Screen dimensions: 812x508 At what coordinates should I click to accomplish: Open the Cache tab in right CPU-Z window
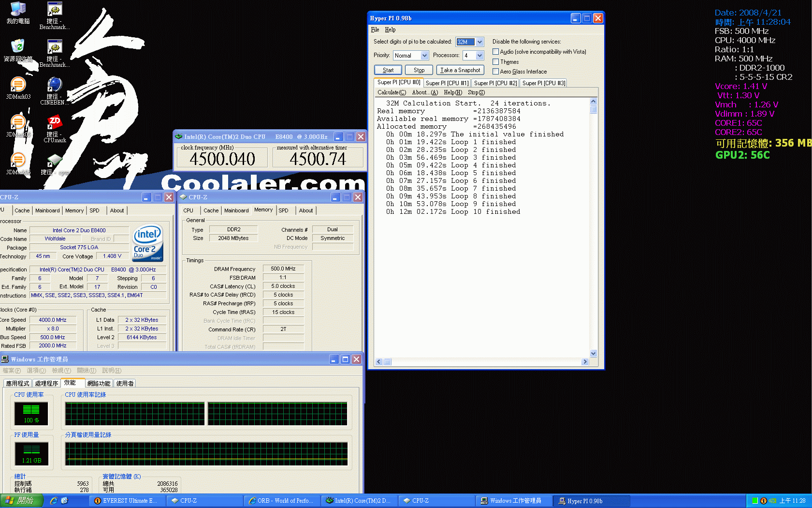click(211, 210)
